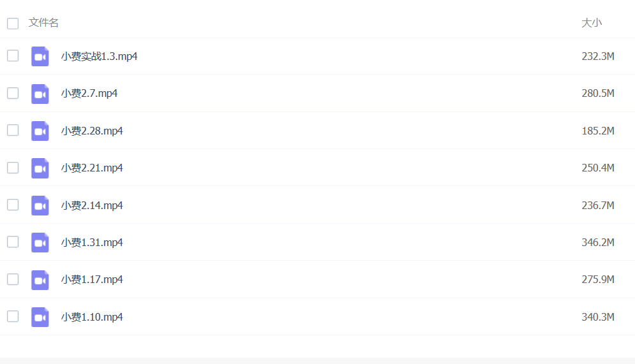Click video icon for 小费1.31.mp4
Viewport: 635px width, 364px height.
[x=40, y=242]
